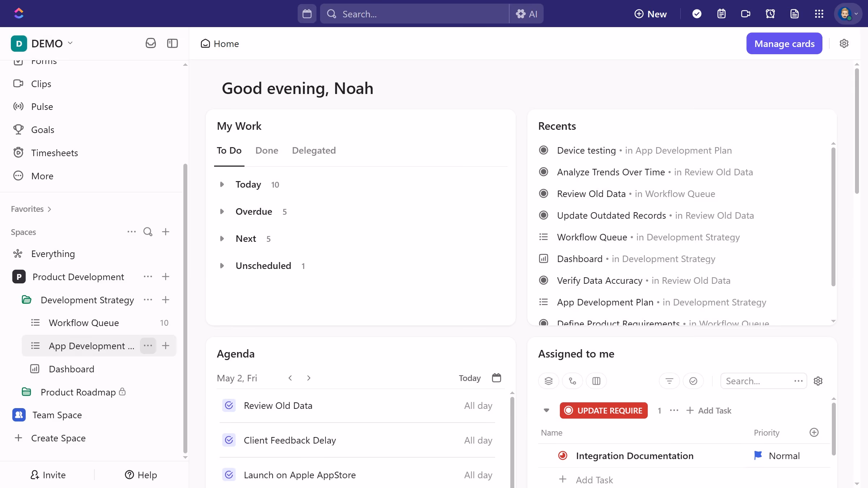The height and width of the screenshot is (488, 868).
Task: Click the top search field
Action: [x=415, y=14]
